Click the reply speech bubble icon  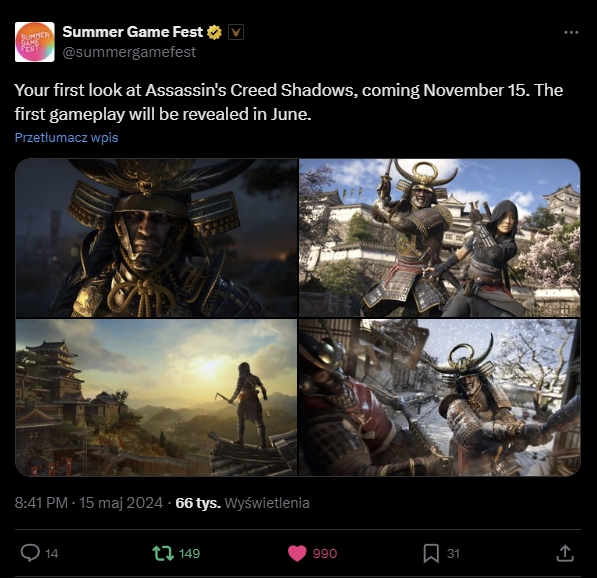point(30,553)
